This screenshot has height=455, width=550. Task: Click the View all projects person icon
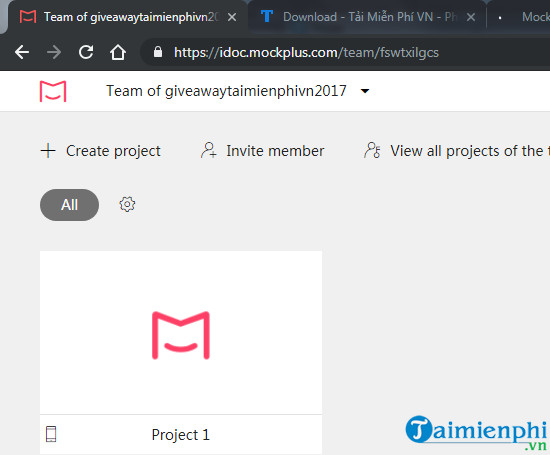[372, 150]
